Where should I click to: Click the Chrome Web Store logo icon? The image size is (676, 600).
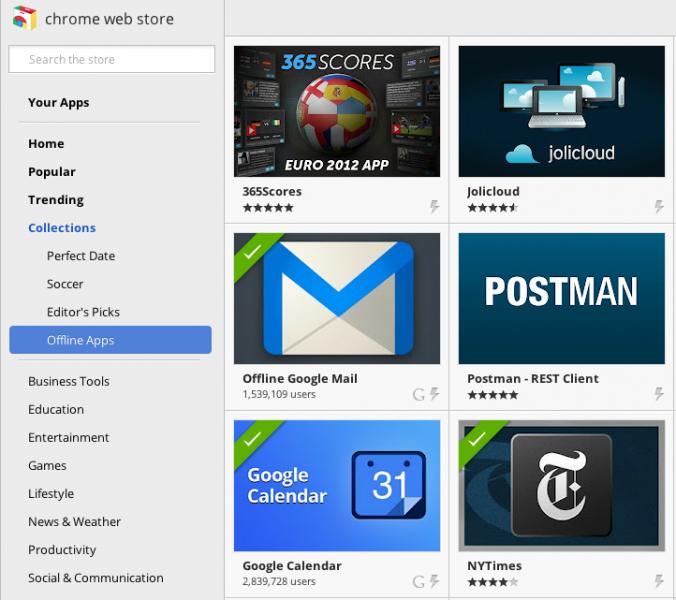24,19
